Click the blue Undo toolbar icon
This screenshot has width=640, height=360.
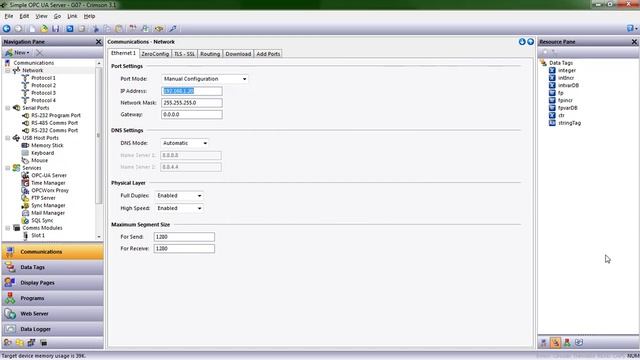coord(70,29)
